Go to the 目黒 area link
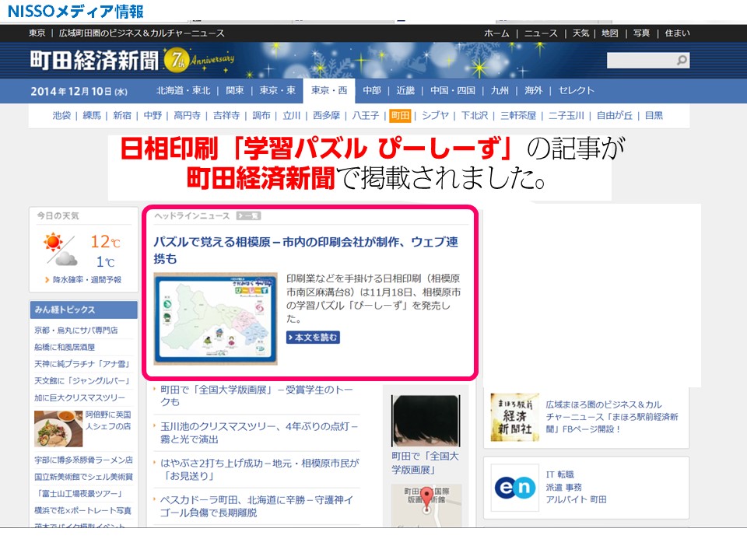The height and width of the screenshot is (560, 747). tap(654, 116)
